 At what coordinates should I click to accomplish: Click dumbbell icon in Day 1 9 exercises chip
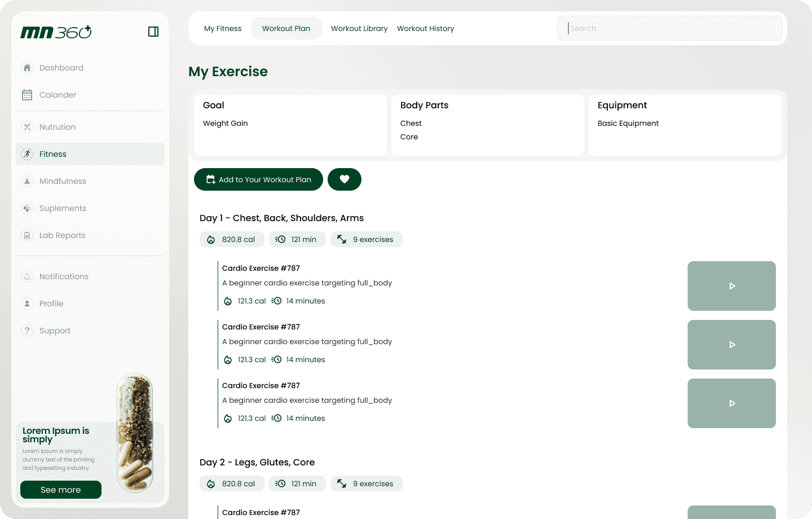point(342,239)
